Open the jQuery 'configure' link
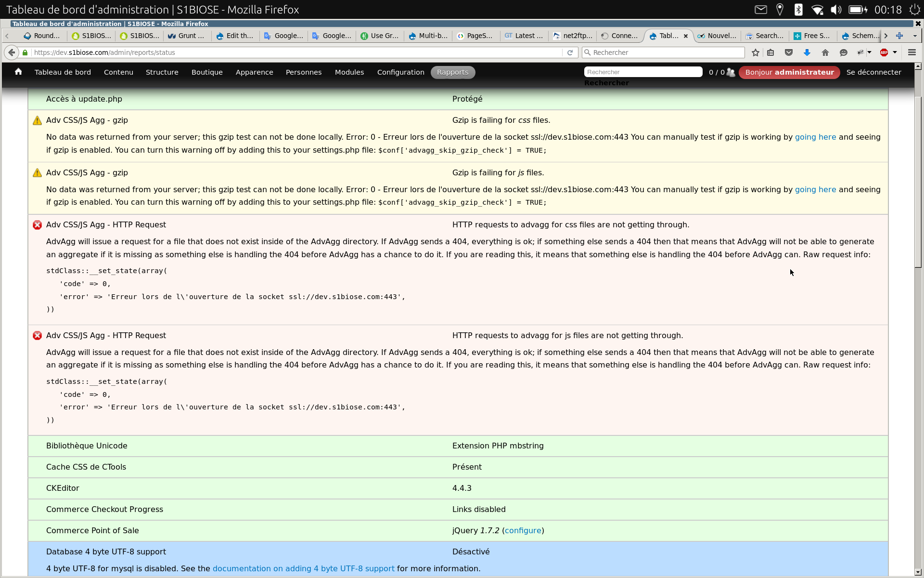924x578 pixels. (x=523, y=530)
